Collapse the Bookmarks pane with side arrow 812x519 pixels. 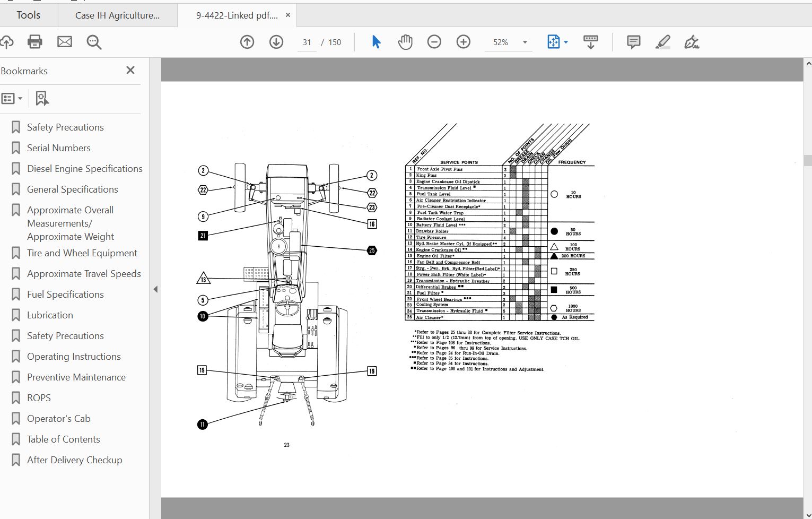point(155,289)
